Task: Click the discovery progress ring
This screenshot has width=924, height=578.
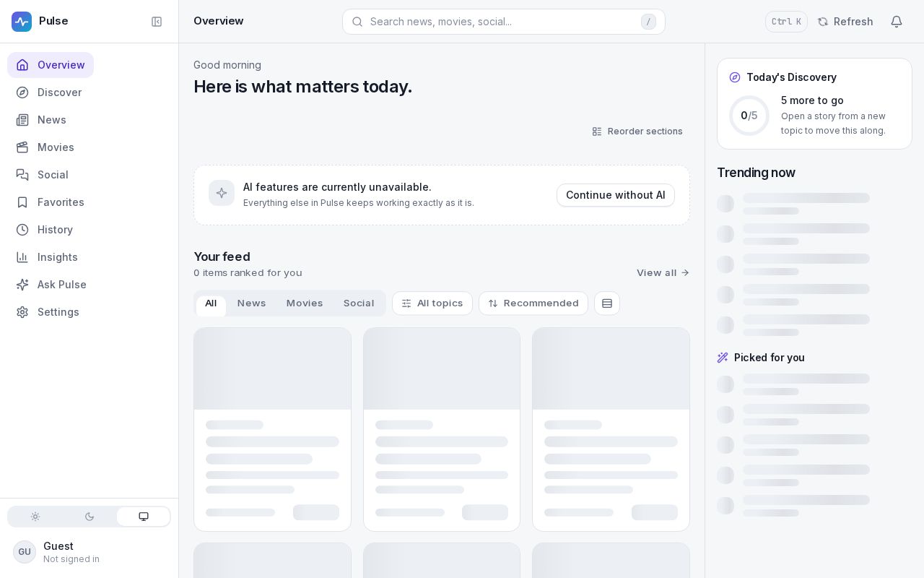Action: (x=749, y=116)
